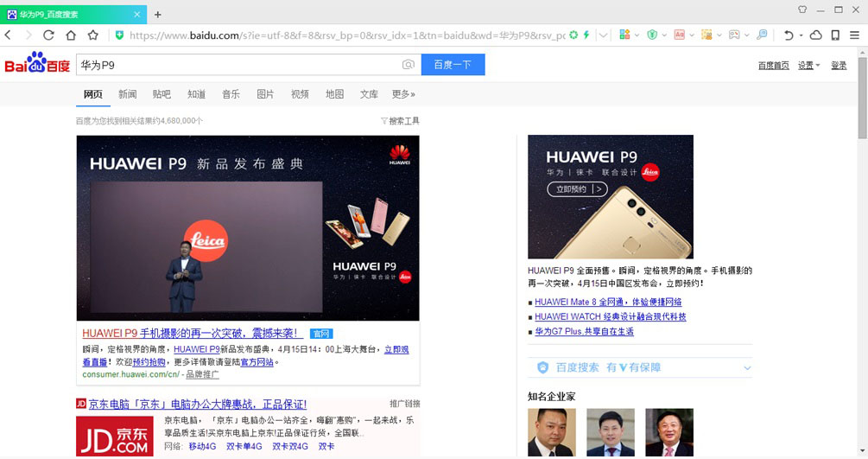
Task: Expand the address bar history dropdown arrow
Action: point(603,35)
